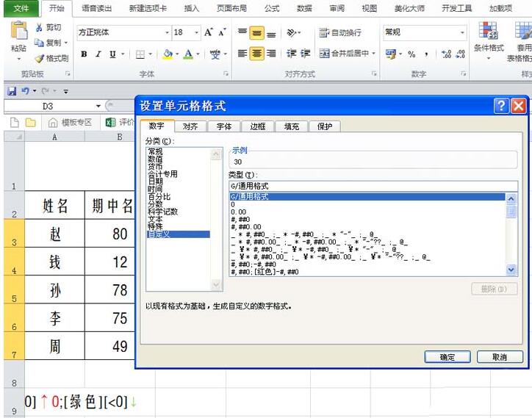Open the number format dropdown 常规
Image resolution: width=532 pixels, height=418 pixels.
461,32
